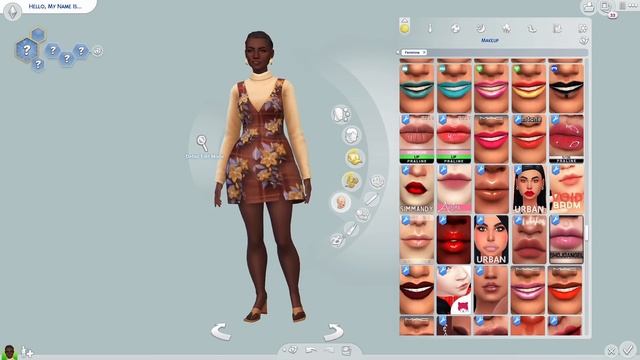This screenshot has width=640, height=360.
Task: Open the options menu with three dots
Action: coord(634,6)
